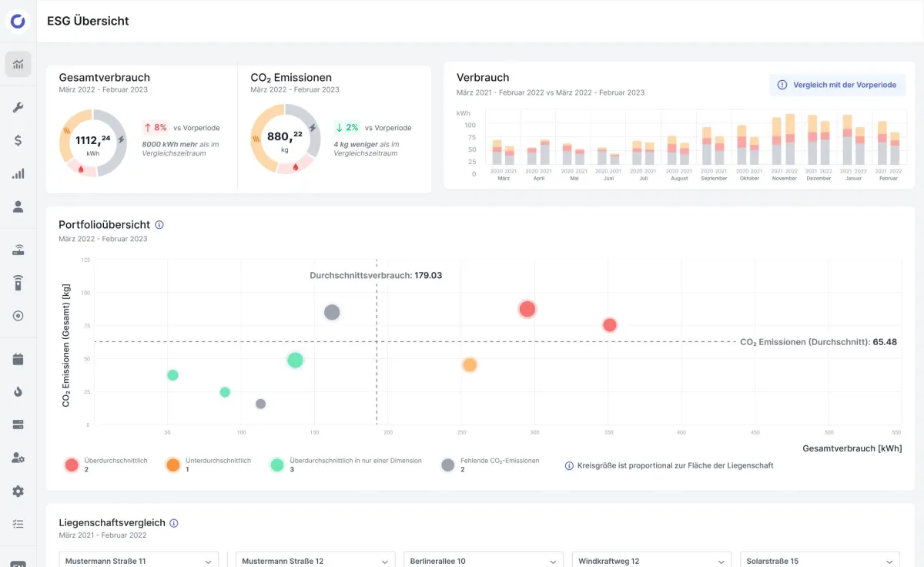Click the info icon beside Liegenschaftsvergleich
This screenshot has width=924, height=567.
click(x=174, y=523)
